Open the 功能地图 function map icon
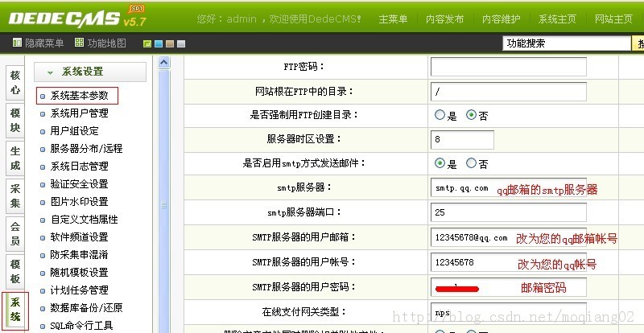The width and height of the screenshot is (644, 333). coord(79,43)
